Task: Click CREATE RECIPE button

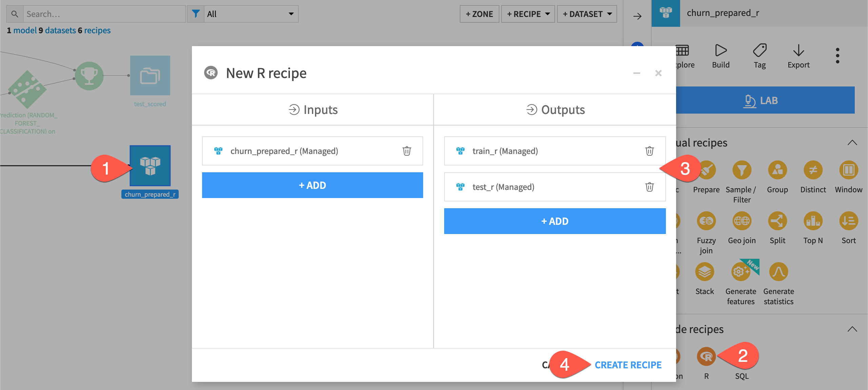Action: (629, 365)
